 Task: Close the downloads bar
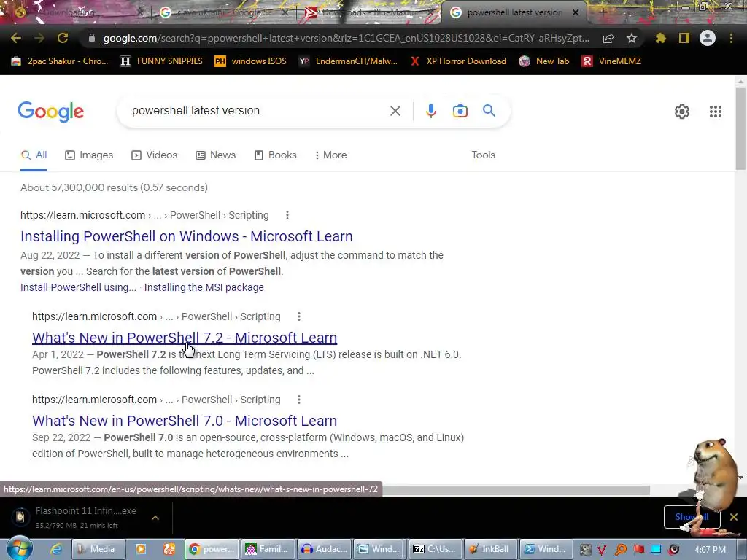(x=734, y=517)
